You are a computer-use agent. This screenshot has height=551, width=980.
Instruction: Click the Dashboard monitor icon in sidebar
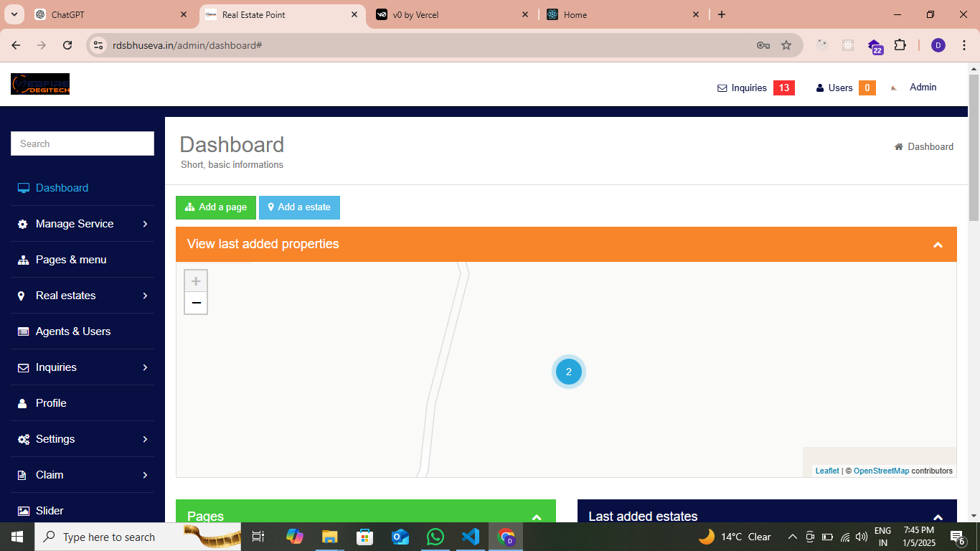pyautogui.click(x=23, y=188)
